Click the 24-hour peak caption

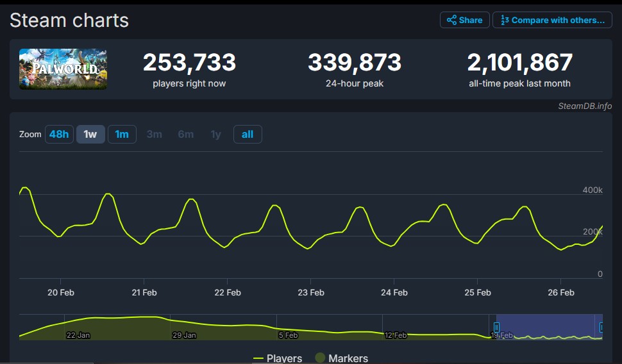click(355, 84)
